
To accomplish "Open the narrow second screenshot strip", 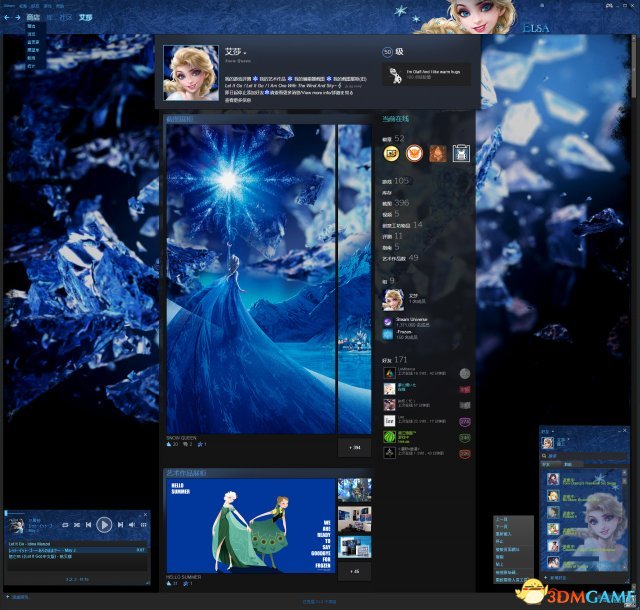I will 354,279.
